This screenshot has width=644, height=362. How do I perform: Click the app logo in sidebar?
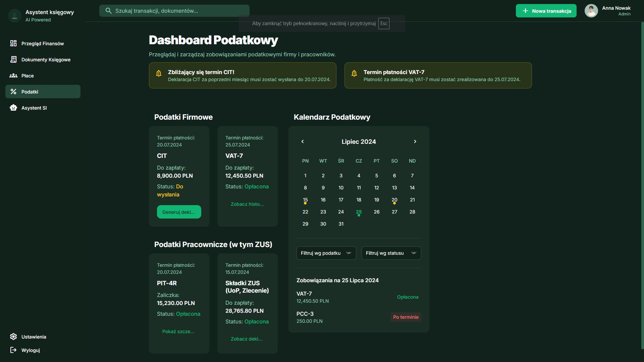point(15,16)
